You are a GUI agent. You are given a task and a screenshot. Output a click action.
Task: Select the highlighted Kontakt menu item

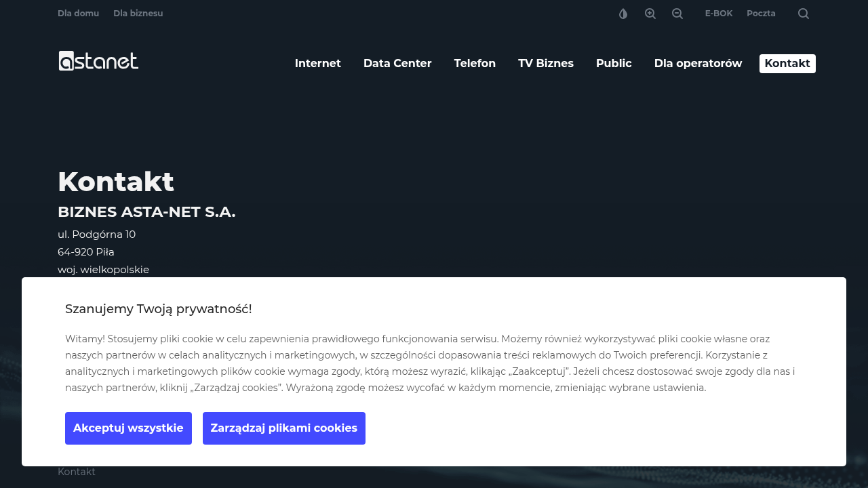tap(787, 64)
